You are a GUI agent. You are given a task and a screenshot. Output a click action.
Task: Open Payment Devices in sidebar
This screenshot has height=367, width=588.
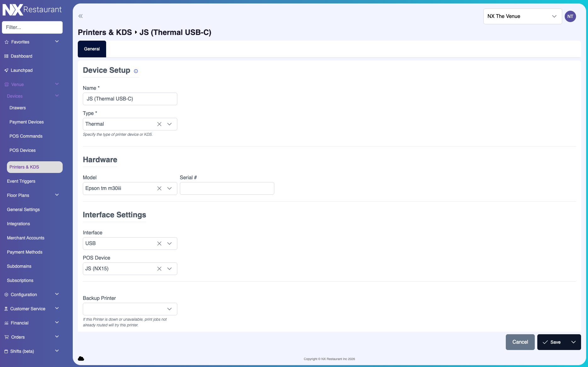26,122
